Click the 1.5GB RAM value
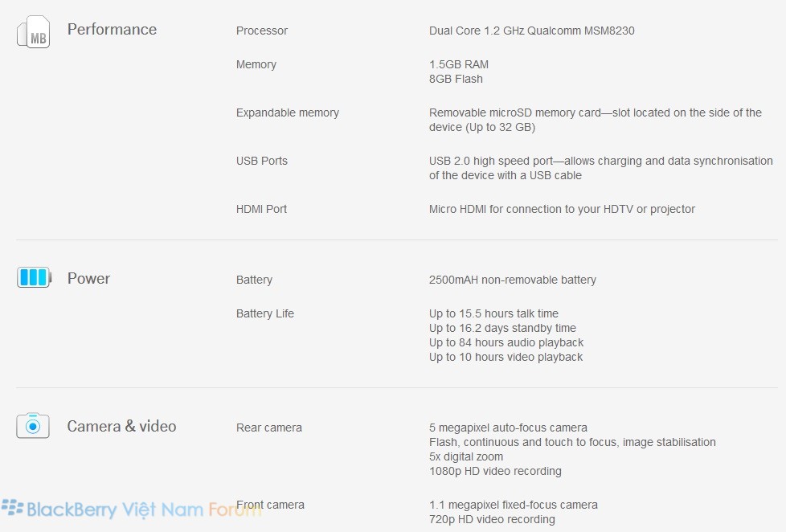This screenshot has height=532, width=786. (x=459, y=64)
